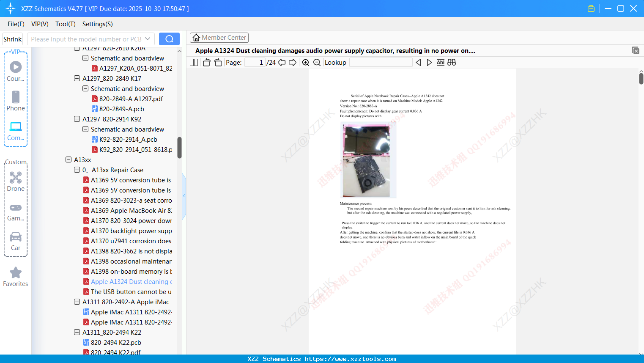644x363 pixels.
Task: Open A1398 on-board memory case
Action: point(128,272)
